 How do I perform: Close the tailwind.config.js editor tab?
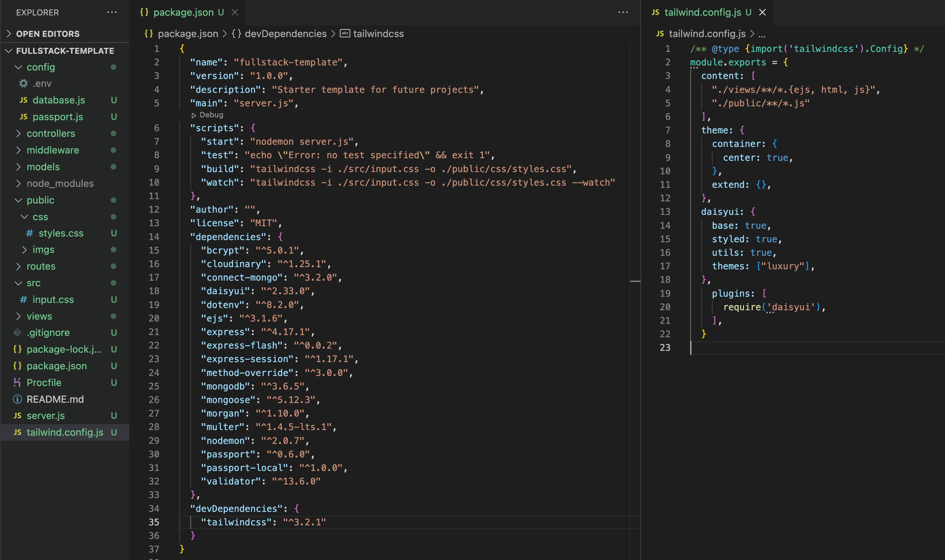(763, 13)
